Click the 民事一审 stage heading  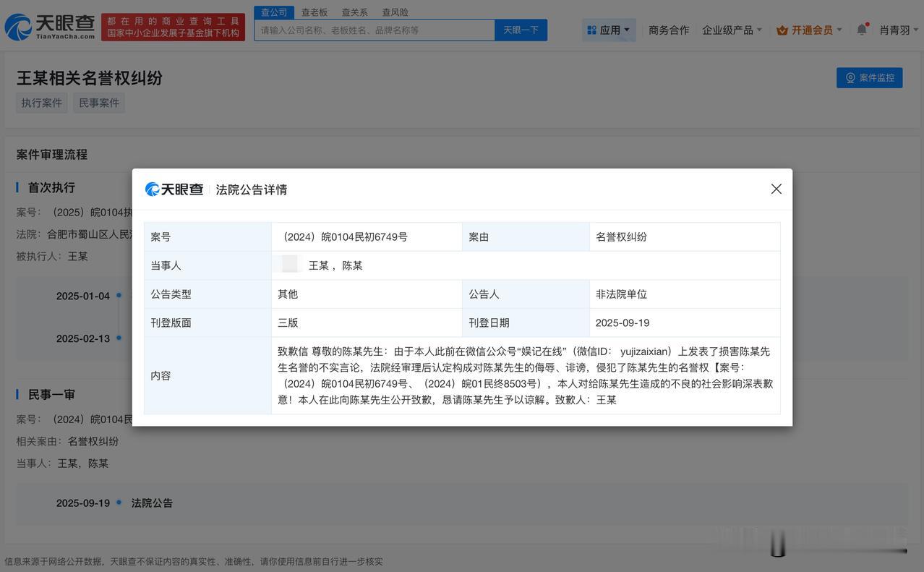pyautogui.click(x=51, y=394)
